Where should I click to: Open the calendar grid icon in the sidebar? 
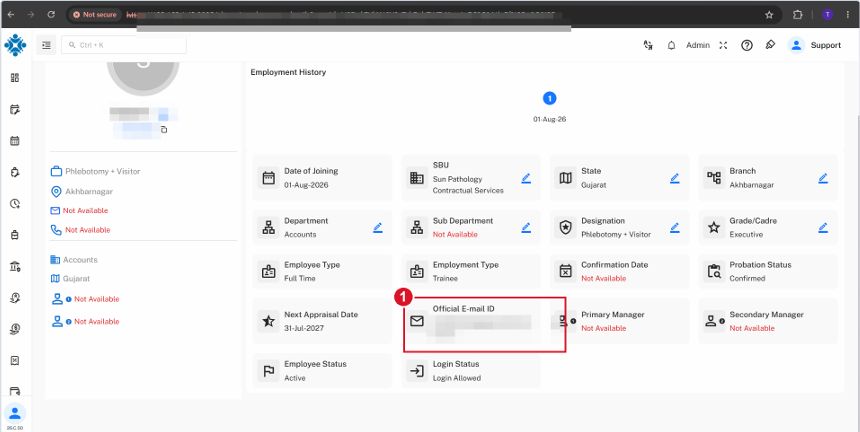(x=15, y=141)
